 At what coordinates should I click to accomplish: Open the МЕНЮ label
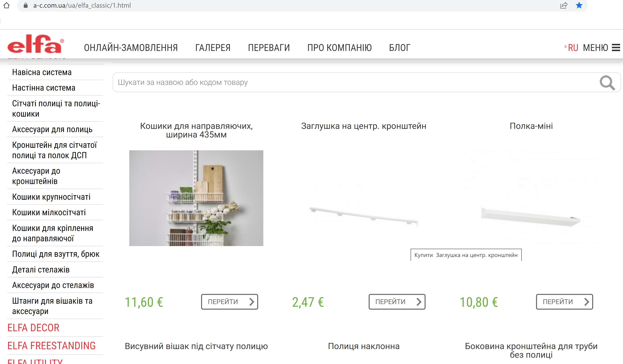(595, 48)
